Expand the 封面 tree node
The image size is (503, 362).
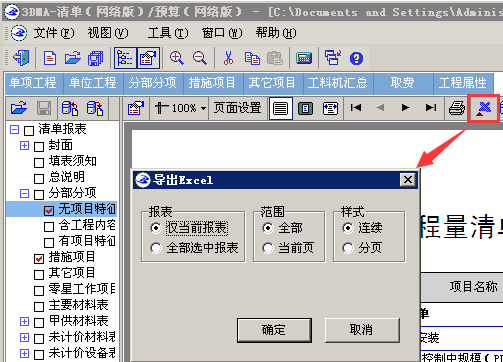24,145
